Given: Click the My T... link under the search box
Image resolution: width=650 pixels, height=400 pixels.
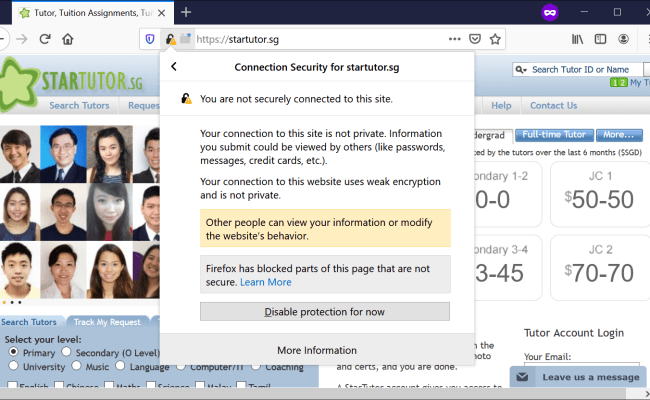Looking at the screenshot, I should click(x=640, y=82).
